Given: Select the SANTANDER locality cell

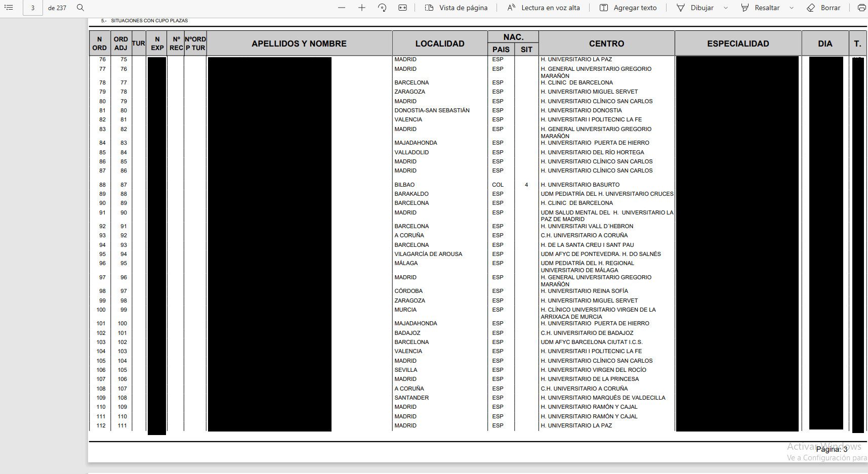Looking at the screenshot, I should [x=411, y=398].
